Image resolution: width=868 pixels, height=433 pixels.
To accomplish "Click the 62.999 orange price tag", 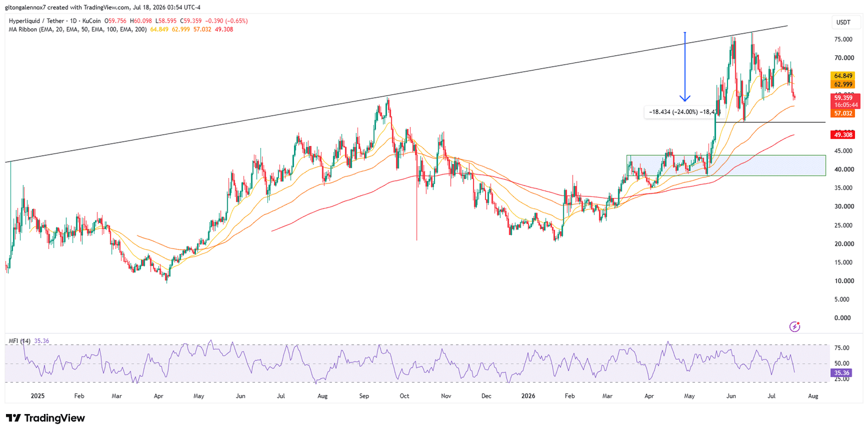I will [843, 85].
